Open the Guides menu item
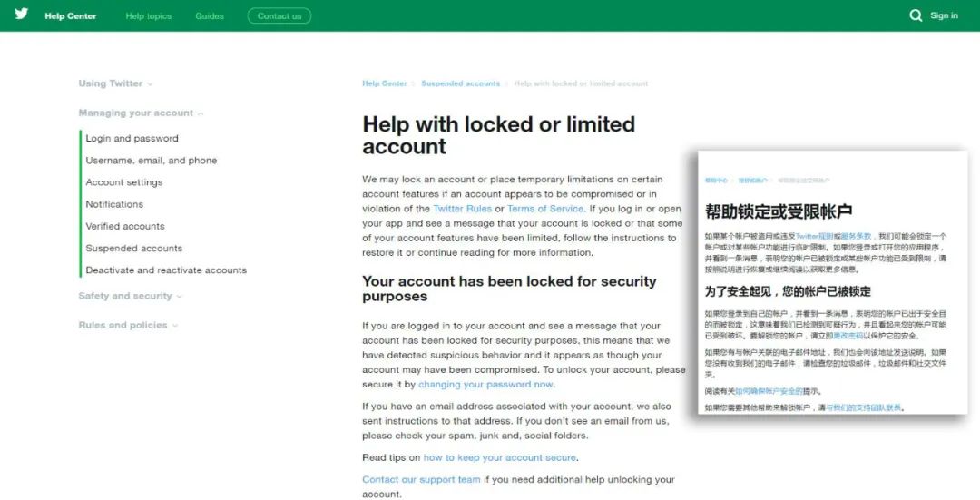 [x=210, y=16]
